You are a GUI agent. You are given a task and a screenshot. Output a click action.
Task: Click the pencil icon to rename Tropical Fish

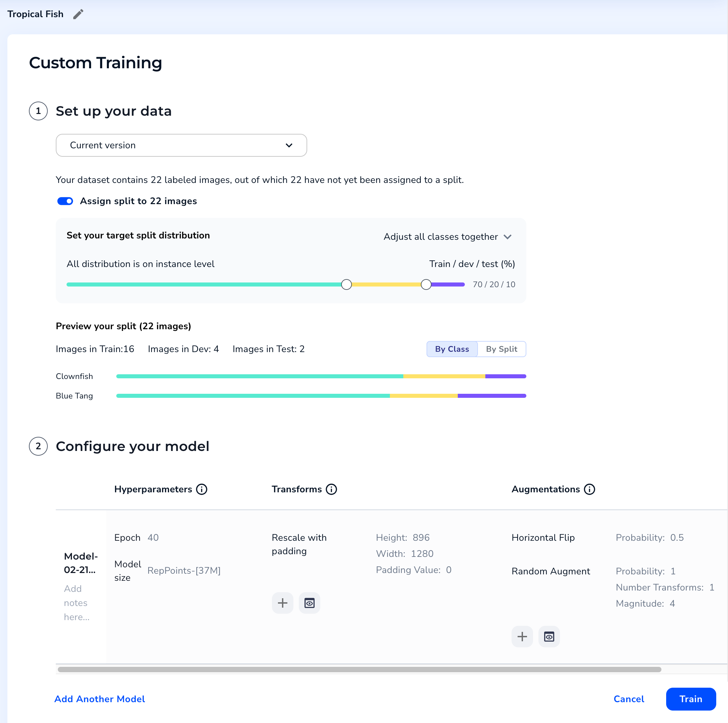pos(78,14)
